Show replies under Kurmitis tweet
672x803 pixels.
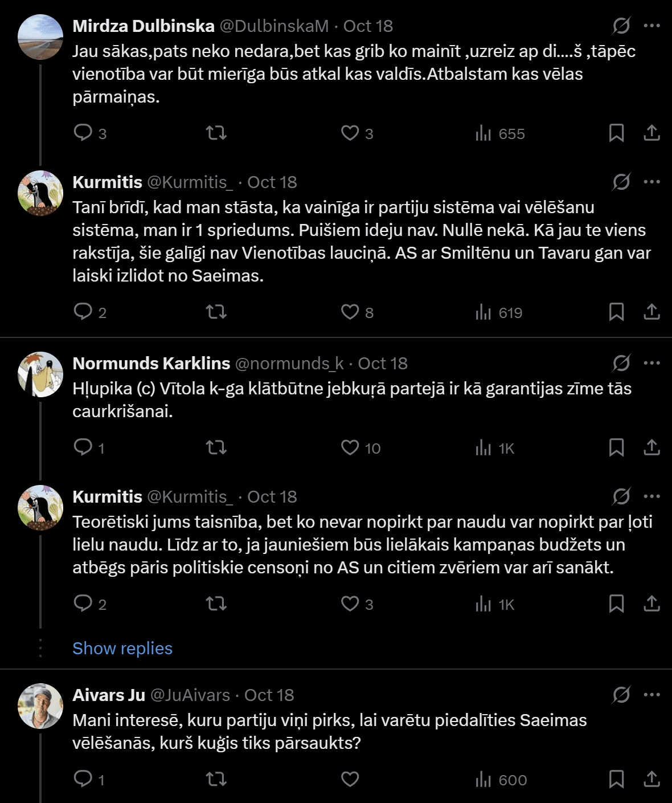(x=122, y=648)
